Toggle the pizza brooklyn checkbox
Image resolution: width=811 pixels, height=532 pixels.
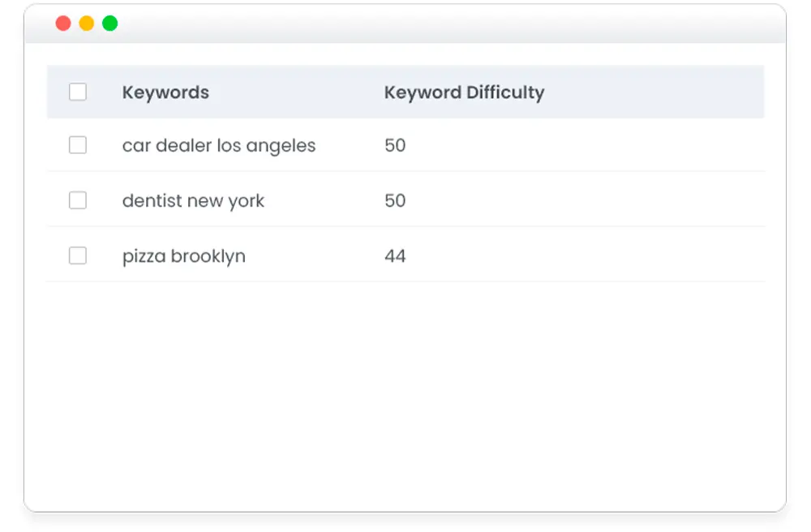[78, 255]
